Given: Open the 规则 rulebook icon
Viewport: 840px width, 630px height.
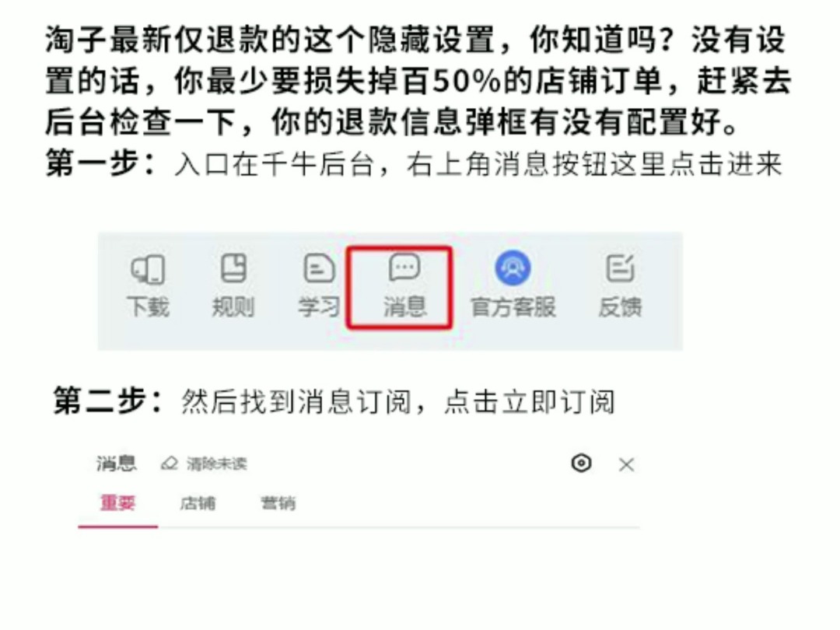Looking at the screenshot, I should pyautogui.click(x=233, y=268).
